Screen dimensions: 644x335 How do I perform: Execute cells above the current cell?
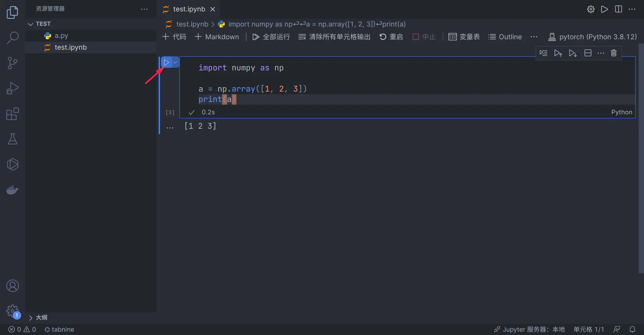pos(558,53)
